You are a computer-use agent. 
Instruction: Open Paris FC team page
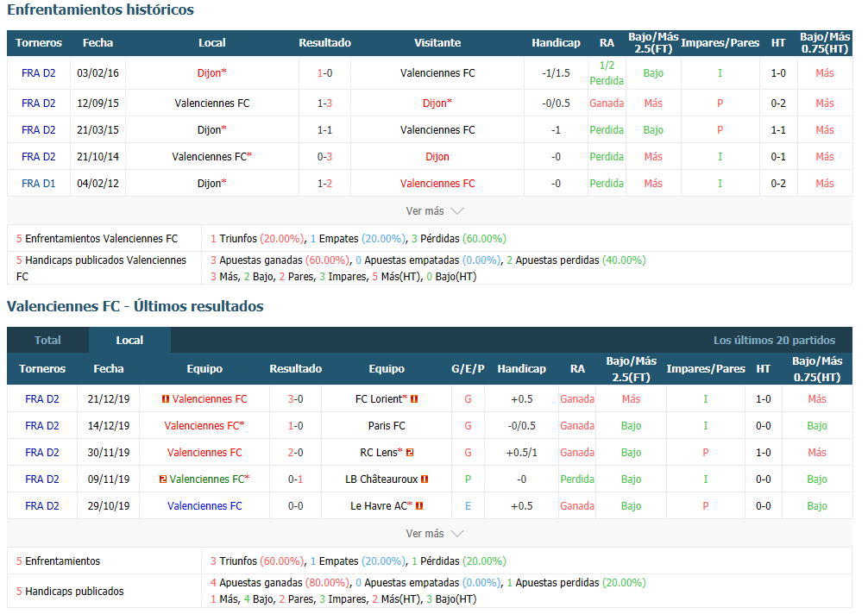pos(387,426)
